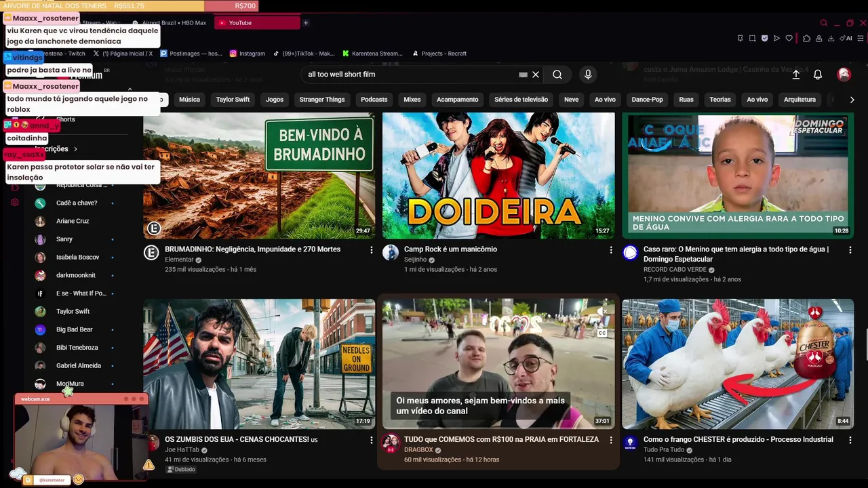868x488 pixels.
Task: Open the browser sidebar settings gear icon
Action: [x=15, y=202]
